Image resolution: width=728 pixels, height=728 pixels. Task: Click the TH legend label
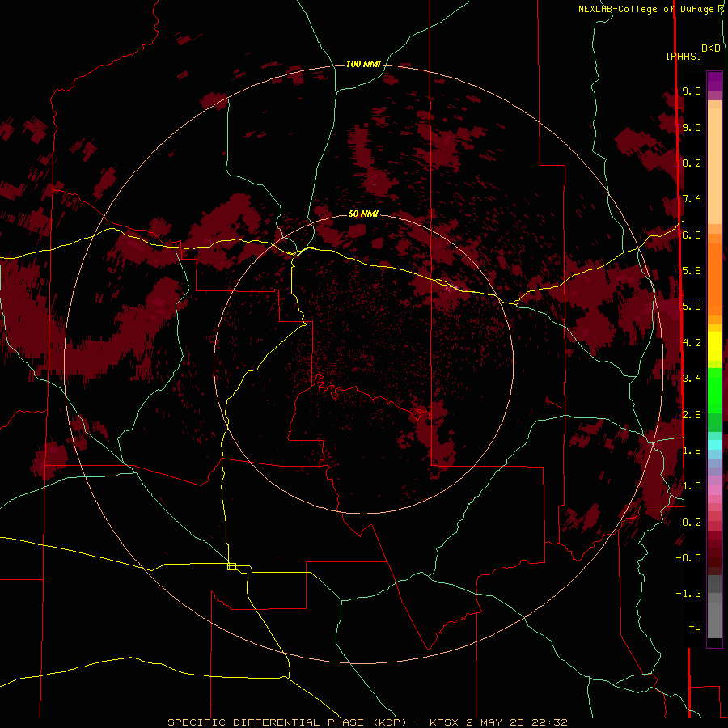[x=695, y=629]
